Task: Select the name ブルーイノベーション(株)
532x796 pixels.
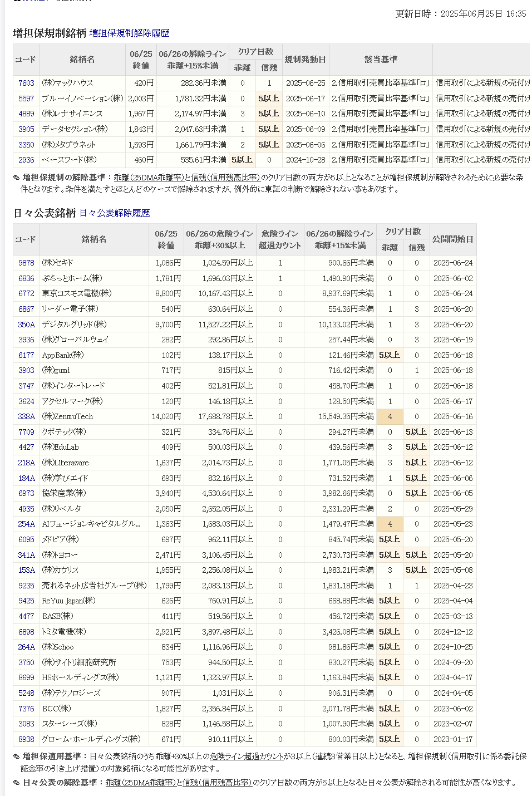Action: 83,99
